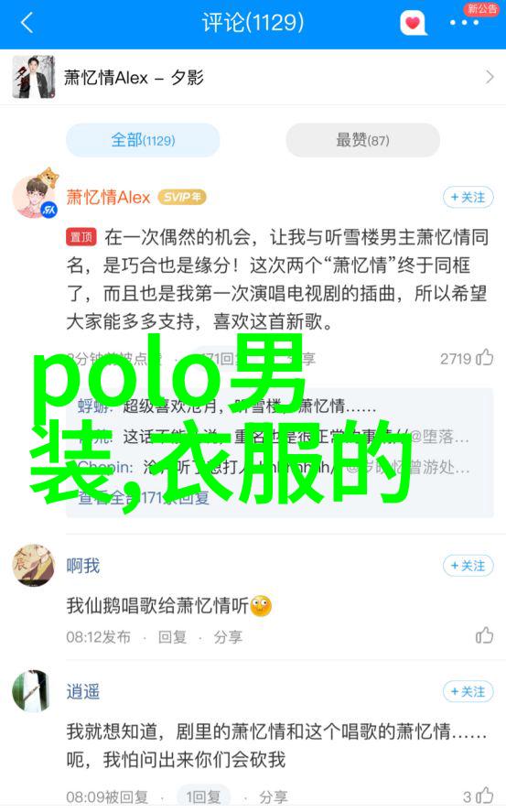
Task: Expand the song row chevron arrow
Action: (x=490, y=77)
